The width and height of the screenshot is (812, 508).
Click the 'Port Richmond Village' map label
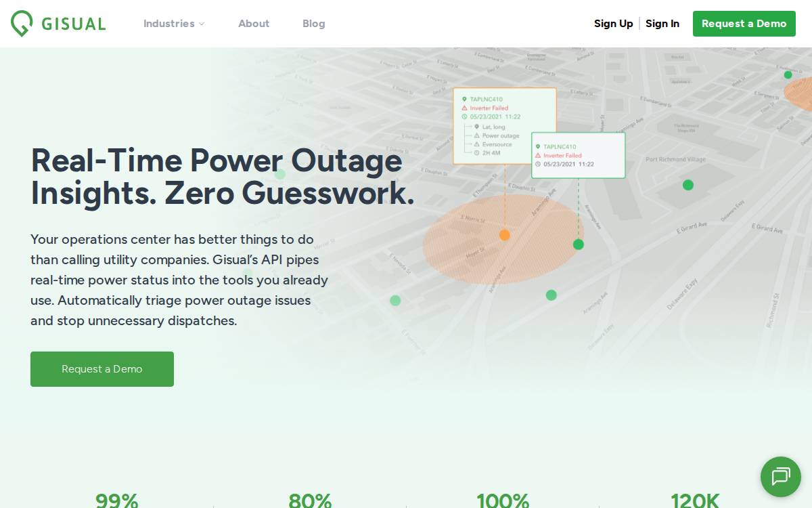[675, 160]
